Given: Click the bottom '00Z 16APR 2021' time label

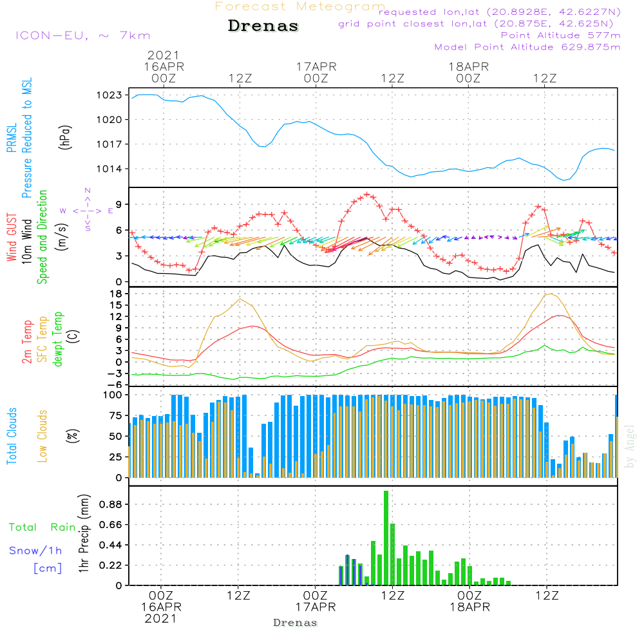Looking at the screenshot, I should [161, 607].
